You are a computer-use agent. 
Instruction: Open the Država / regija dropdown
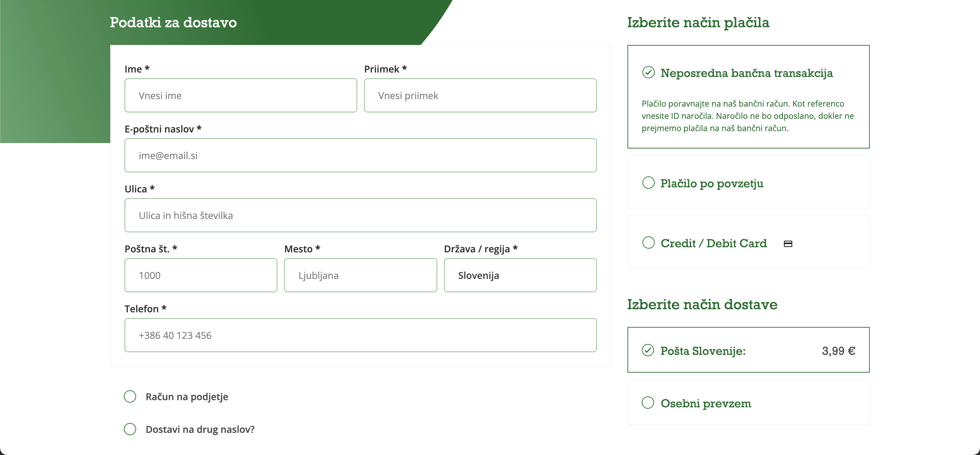520,275
